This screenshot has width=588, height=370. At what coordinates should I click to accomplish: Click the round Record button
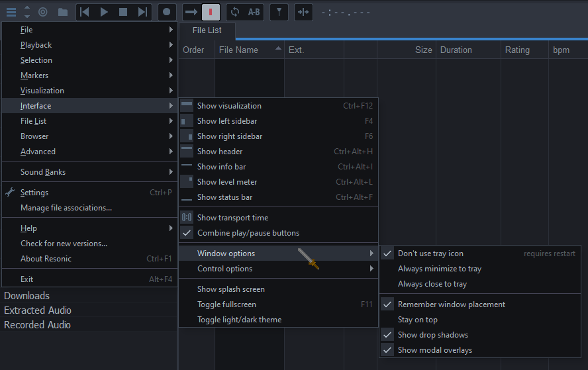click(x=167, y=12)
